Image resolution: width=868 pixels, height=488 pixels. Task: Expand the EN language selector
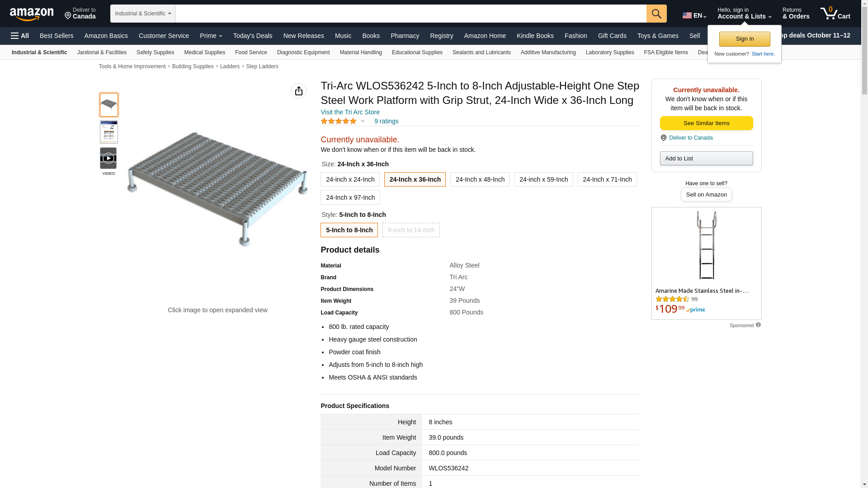[x=694, y=15]
